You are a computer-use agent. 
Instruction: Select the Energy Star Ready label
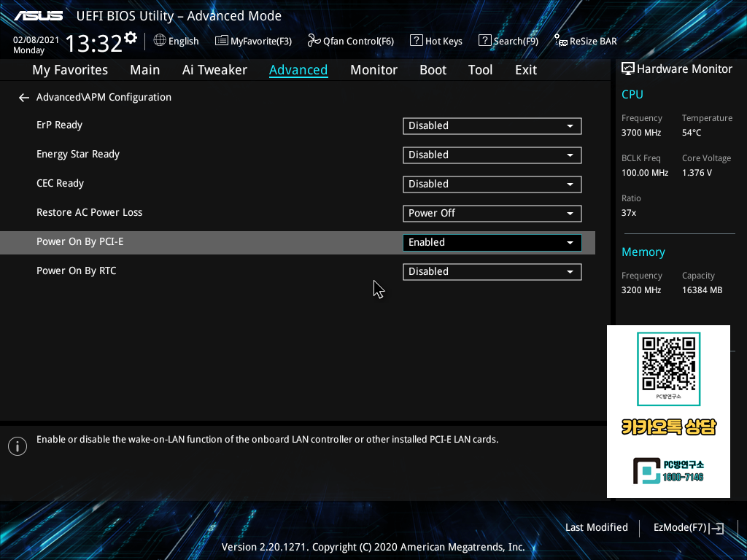78,155
